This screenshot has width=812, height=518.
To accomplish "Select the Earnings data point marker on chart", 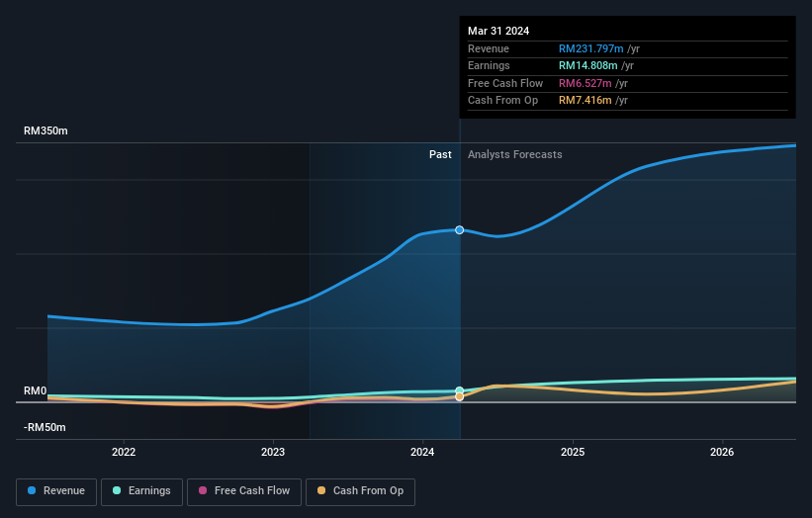I will coord(459,390).
